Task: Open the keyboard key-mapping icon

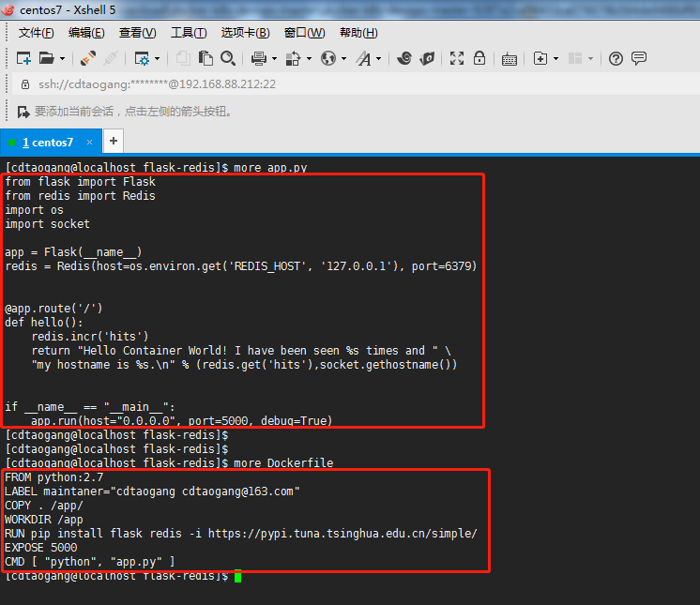Action: point(510,59)
